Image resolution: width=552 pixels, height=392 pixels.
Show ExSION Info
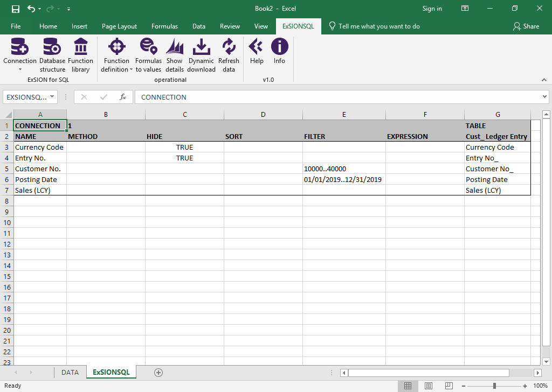(x=280, y=52)
